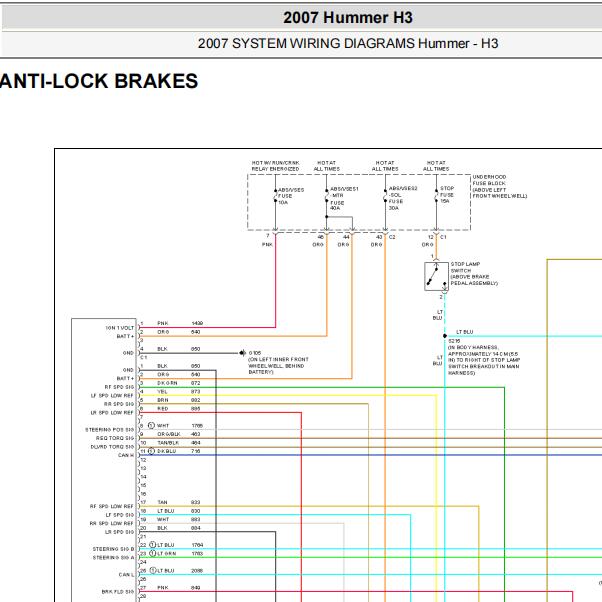The height and width of the screenshot is (602, 602).
Task: Click the "RF SPD SIG" pin label
Action: pos(119,387)
